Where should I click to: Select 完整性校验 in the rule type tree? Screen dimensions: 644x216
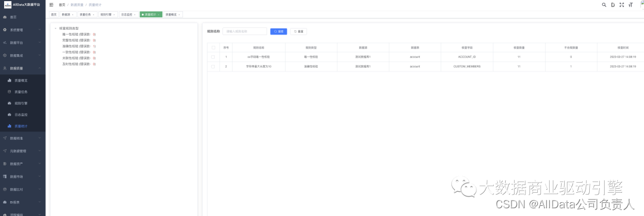(x=79, y=40)
